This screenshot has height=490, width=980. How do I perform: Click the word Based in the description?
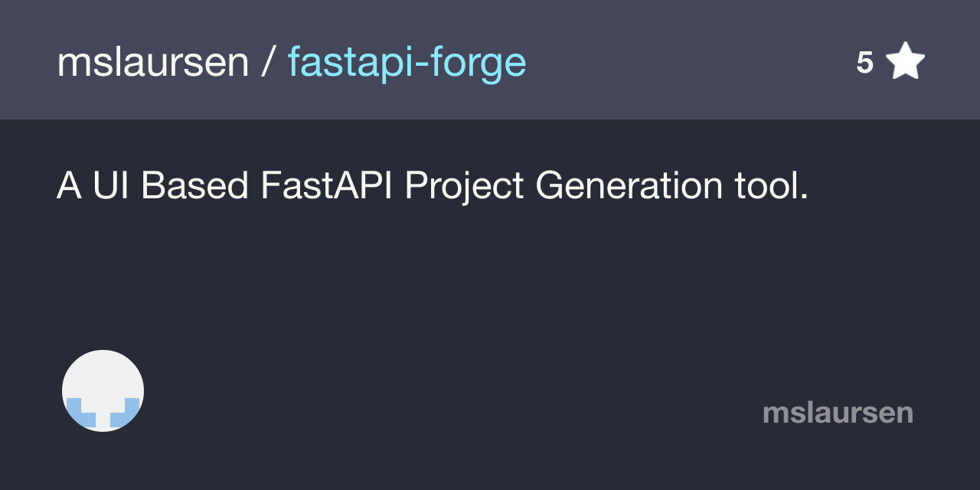[x=195, y=186]
